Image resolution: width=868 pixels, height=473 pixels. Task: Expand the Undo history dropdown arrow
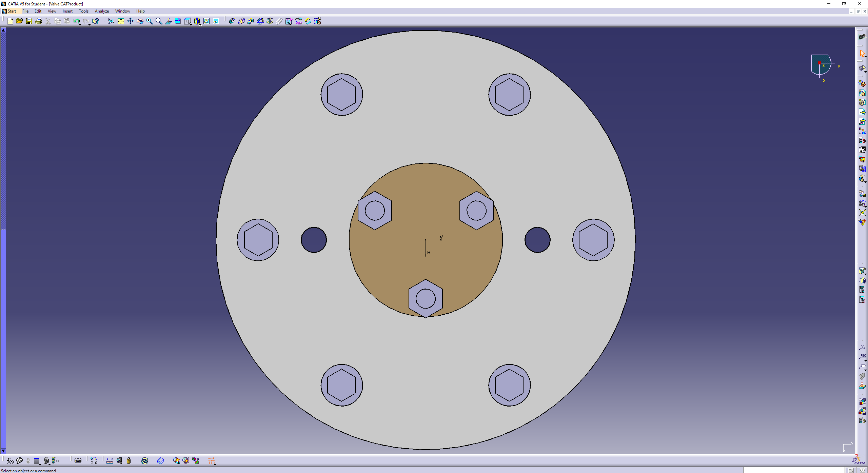coord(80,24)
